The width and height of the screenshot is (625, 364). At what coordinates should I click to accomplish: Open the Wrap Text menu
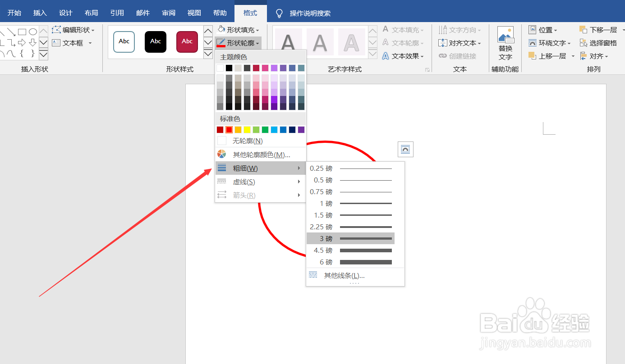pyautogui.click(x=550, y=43)
